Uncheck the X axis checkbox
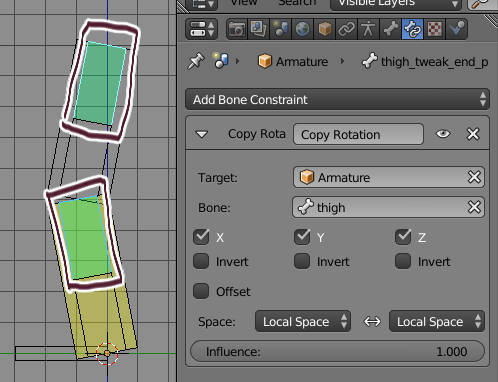Viewport: 498px width, 382px height. (201, 237)
